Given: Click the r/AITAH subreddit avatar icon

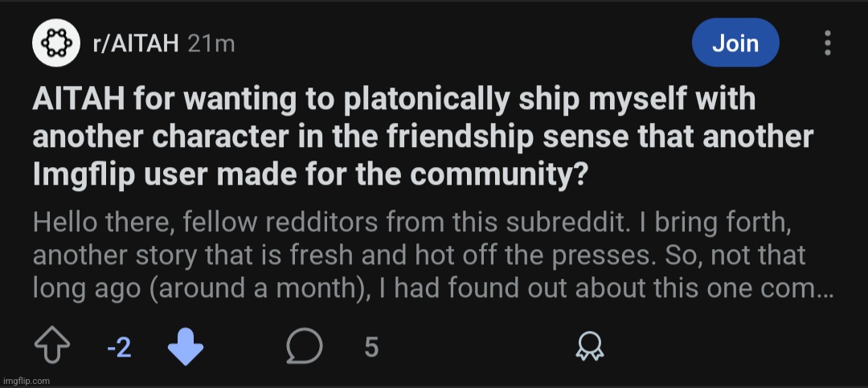Looking at the screenshot, I should [55, 43].
